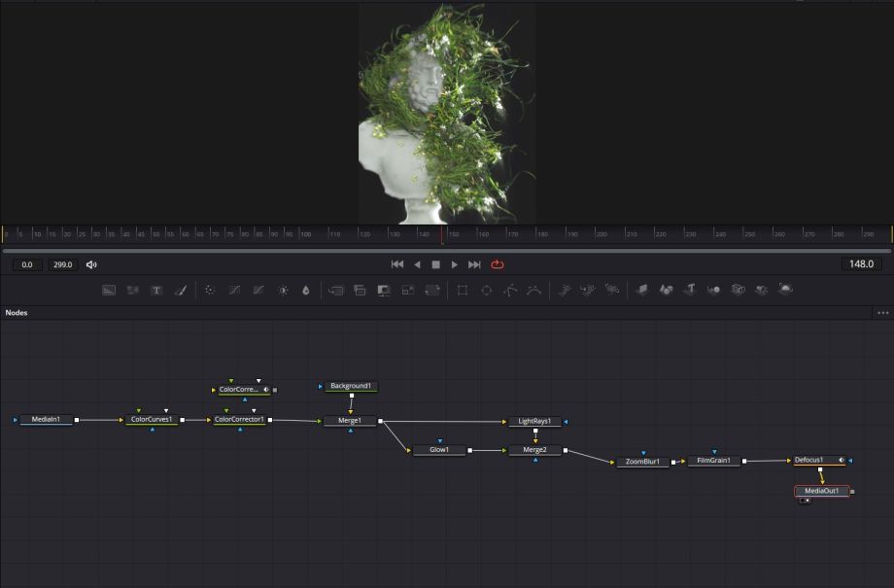
Task: Click the Nodes panel title
Action: click(x=17, y=313)
